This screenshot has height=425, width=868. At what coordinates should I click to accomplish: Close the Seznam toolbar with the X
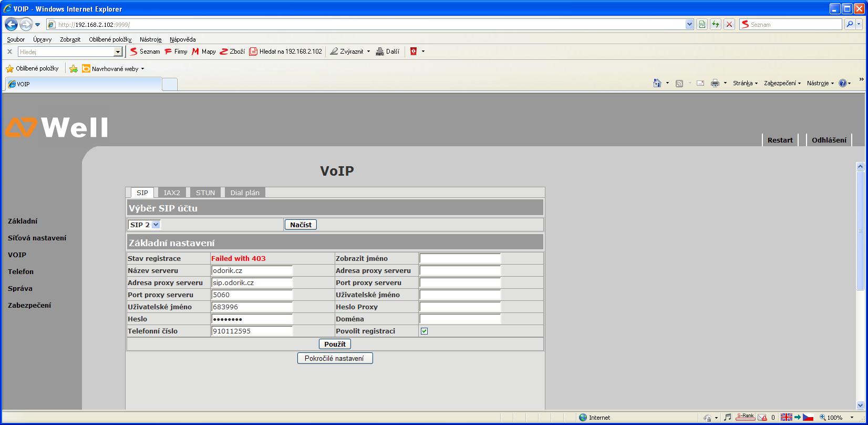pos(9,52)
